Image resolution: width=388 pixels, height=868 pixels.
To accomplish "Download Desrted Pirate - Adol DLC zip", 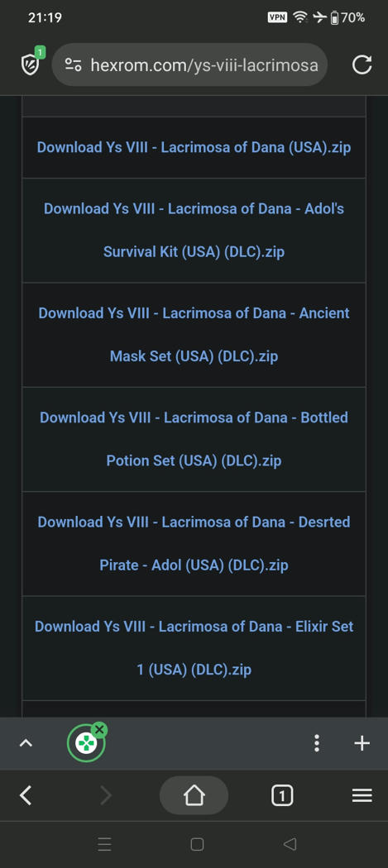I will pyautogui.click(x=194, y=544).
